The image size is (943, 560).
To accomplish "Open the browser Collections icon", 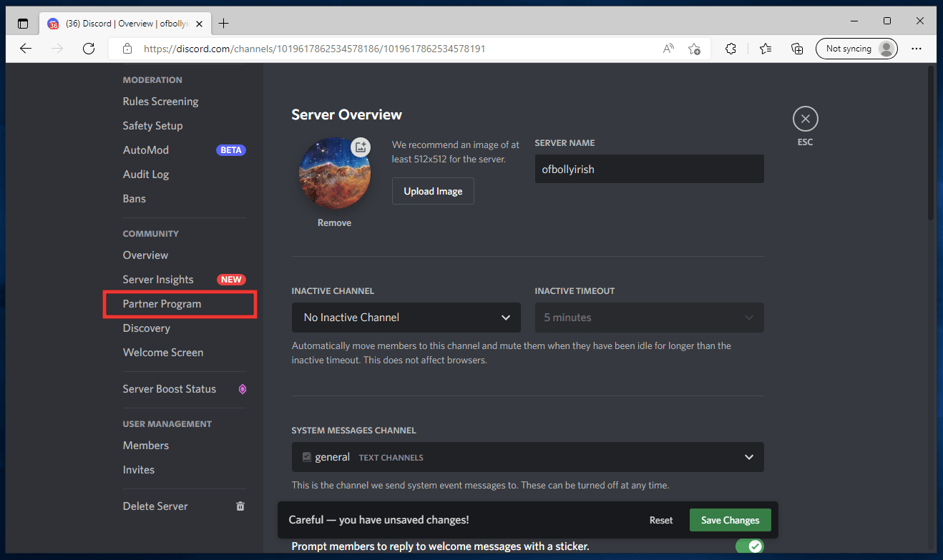I will 797,49.
